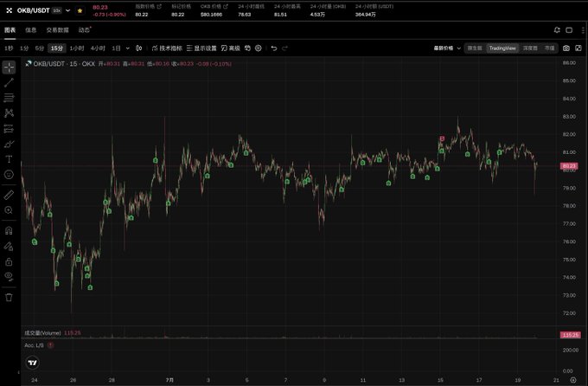Take a chart snapshot with camera icon
Screen dimensions: 588x386
point(566,48)
